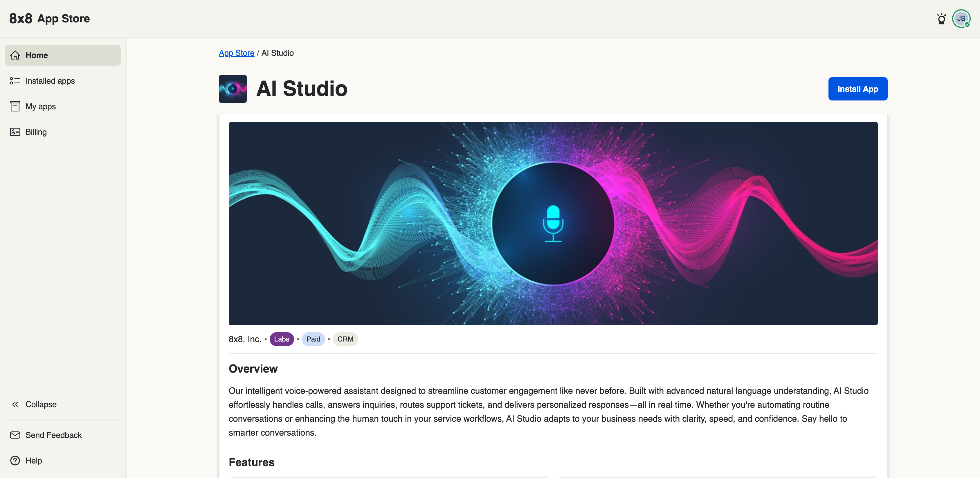Click the Installed apps list icon

[x=15, y=81]
